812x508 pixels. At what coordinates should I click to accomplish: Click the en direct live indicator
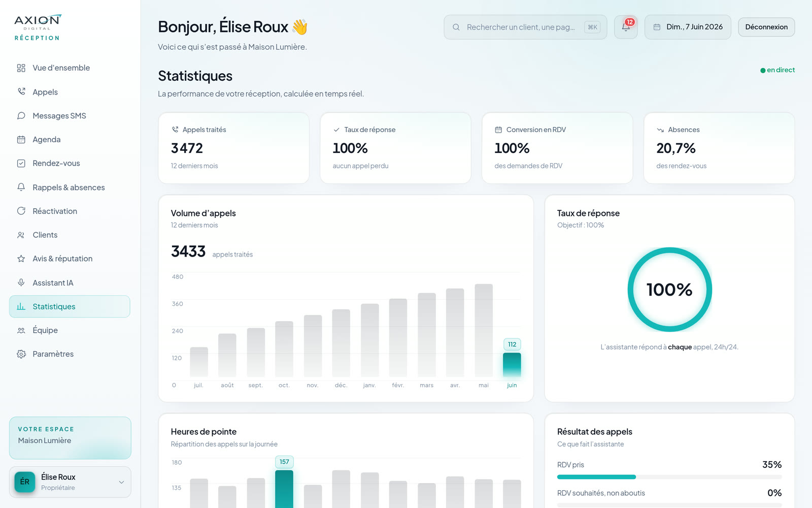pyautogui.click(x=777, y=70)
